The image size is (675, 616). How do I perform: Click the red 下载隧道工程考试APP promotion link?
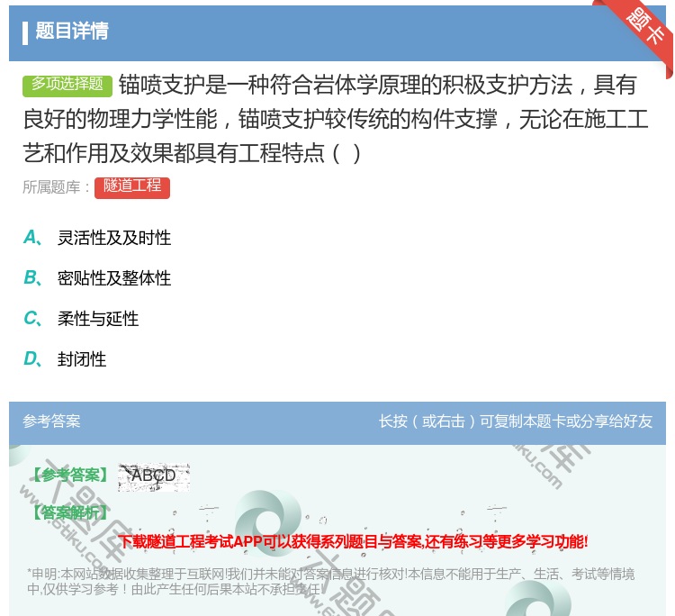[353, 541]
